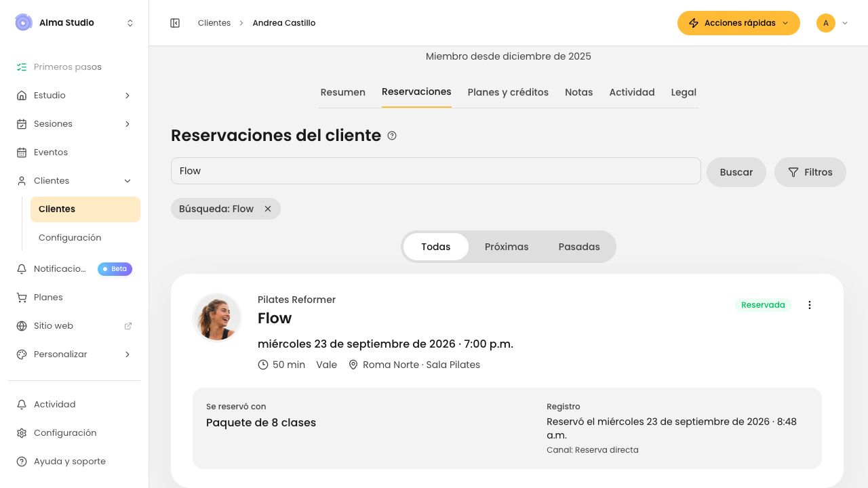Show Todas reservations

point(435,247)
